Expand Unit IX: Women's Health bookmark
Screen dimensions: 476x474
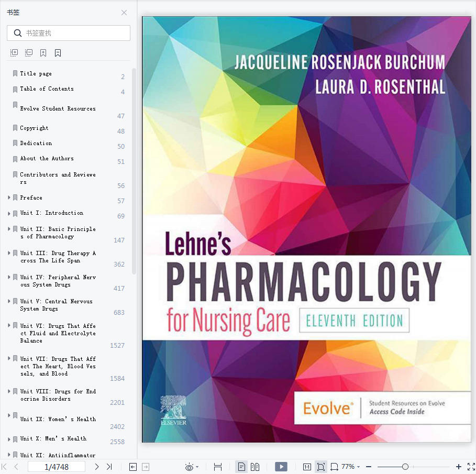(x=9, y=415)
